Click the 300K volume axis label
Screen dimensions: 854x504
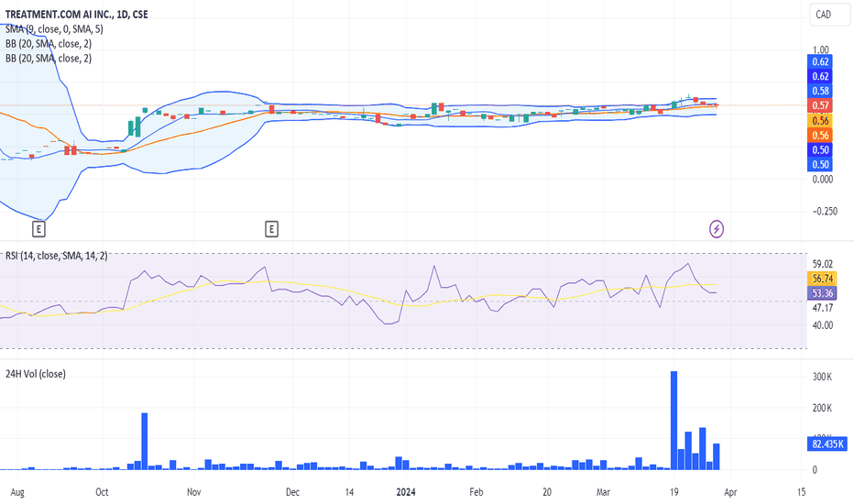point(822,377)
